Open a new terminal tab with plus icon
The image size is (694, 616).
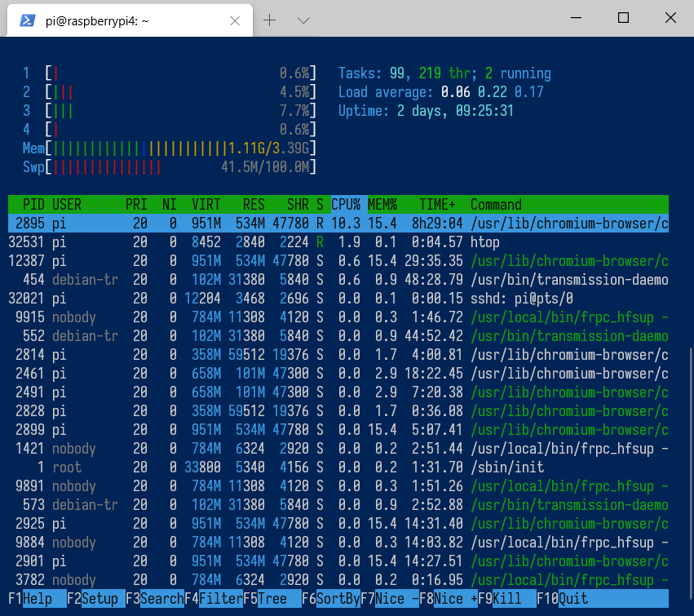[269, 20]
